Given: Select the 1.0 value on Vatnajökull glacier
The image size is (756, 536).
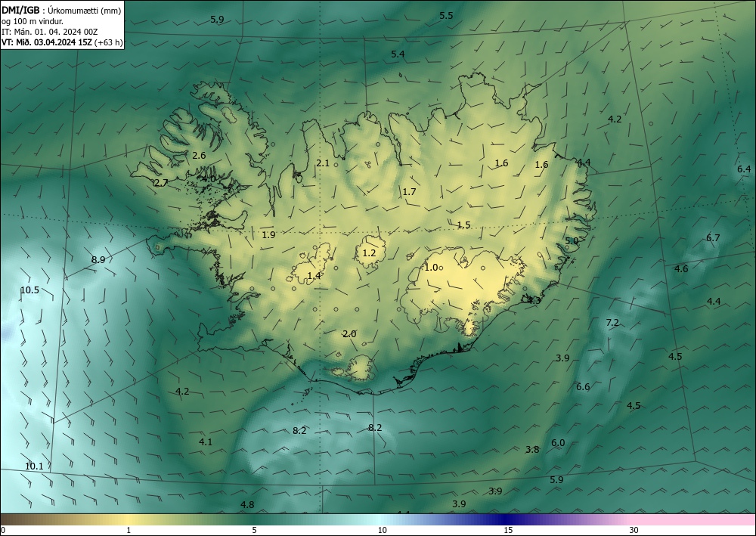Looking at the screenshot, I should [x=431, y=267].
